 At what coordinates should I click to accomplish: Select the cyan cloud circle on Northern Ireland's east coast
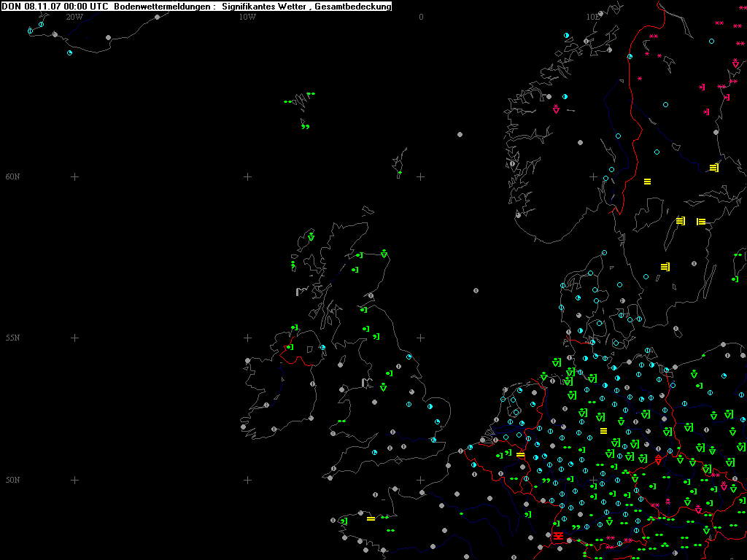[x=322, y=348]
